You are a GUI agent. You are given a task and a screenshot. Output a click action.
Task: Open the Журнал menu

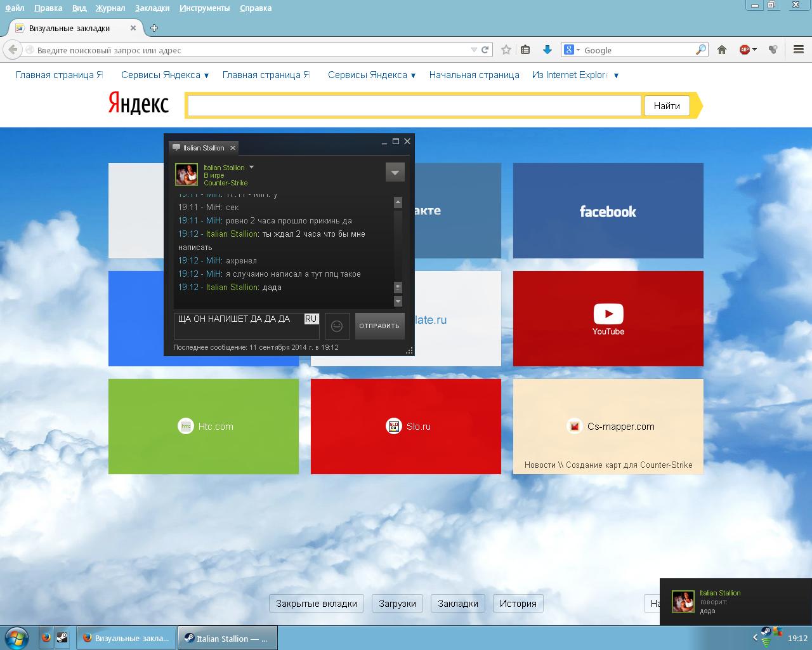point(110,8)
